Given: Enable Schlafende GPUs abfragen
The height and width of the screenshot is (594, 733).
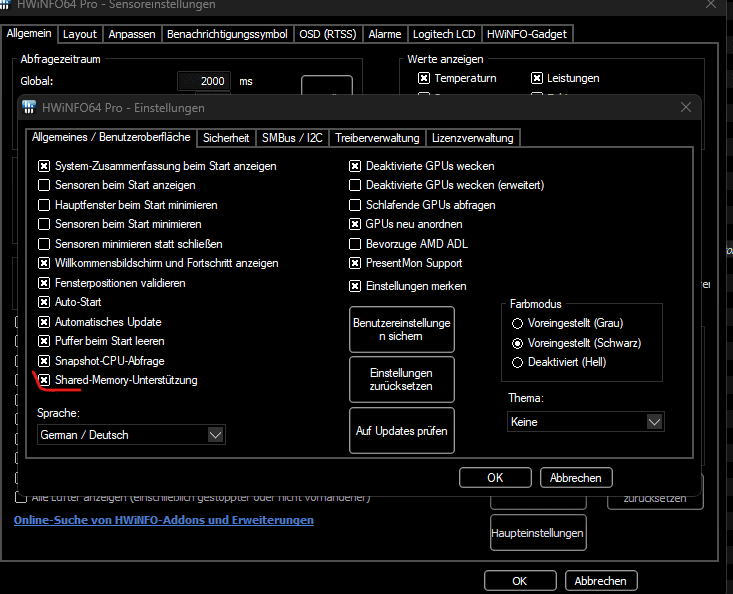Looking at the screenshot, I should tap(355, 205).
